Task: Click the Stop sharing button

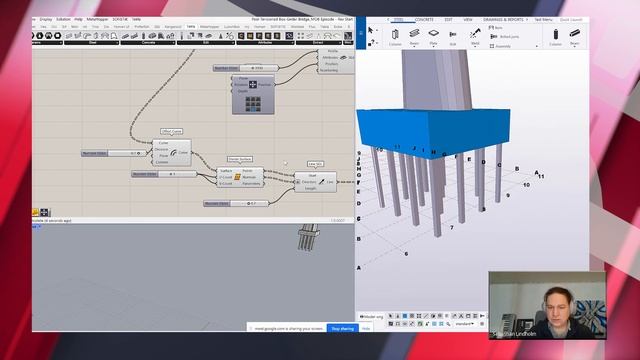Action: [x=342, y=328]
